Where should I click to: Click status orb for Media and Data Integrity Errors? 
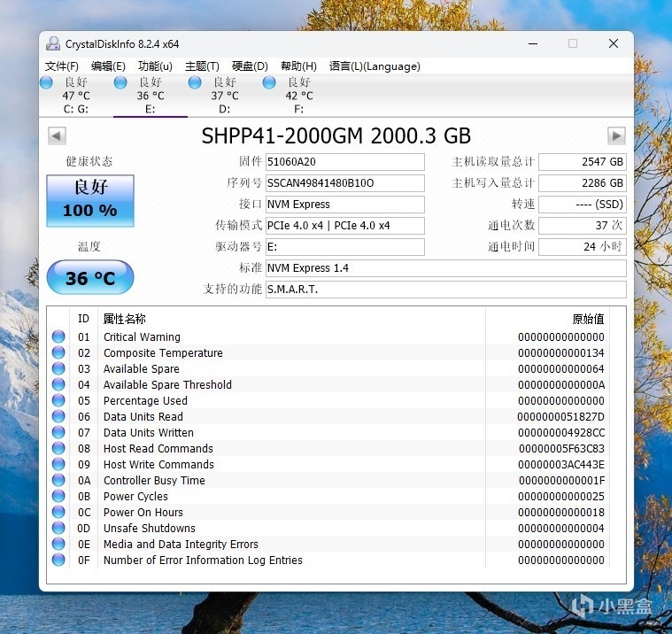[58, 544]
